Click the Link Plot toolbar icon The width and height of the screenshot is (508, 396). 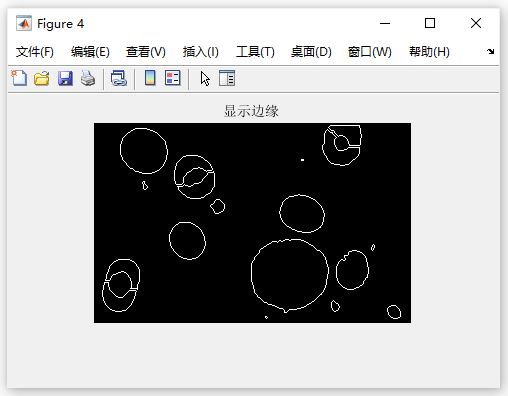[x=118, y=78]
